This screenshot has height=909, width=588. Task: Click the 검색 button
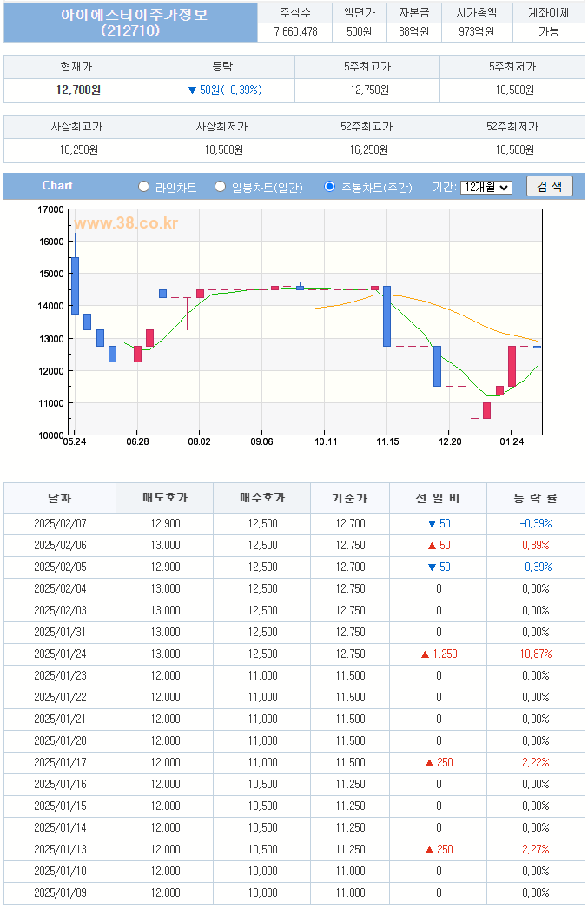tap(549, 186)
